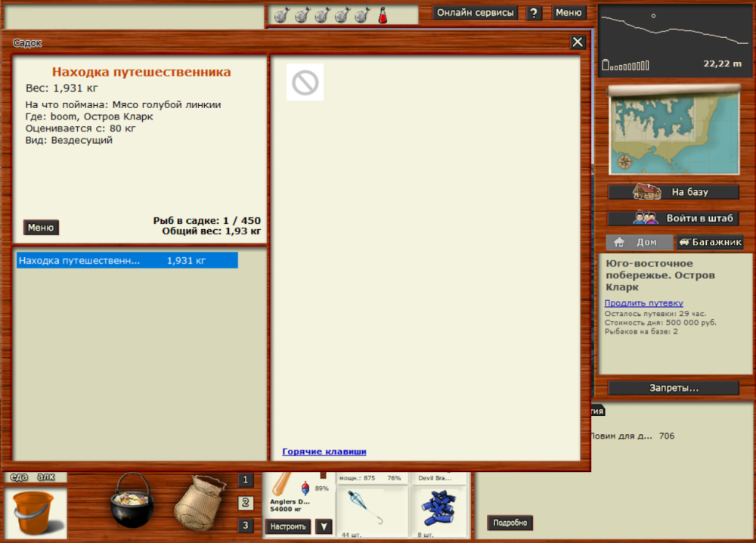Click the Продлить путевку link
The width and height of the screenshot is (756, 543).
pyautogui.click(x=643, y=303)
